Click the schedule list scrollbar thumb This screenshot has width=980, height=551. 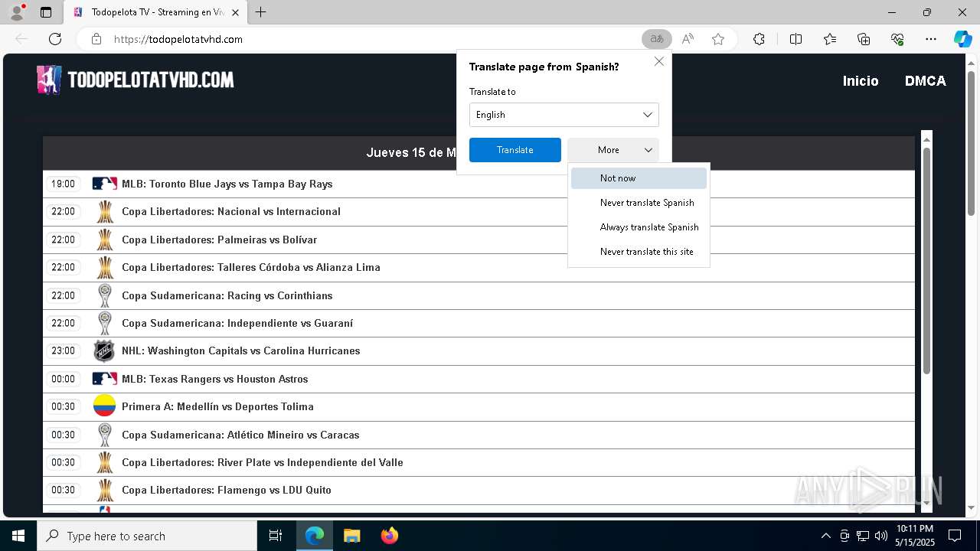[x=926, y=260]
